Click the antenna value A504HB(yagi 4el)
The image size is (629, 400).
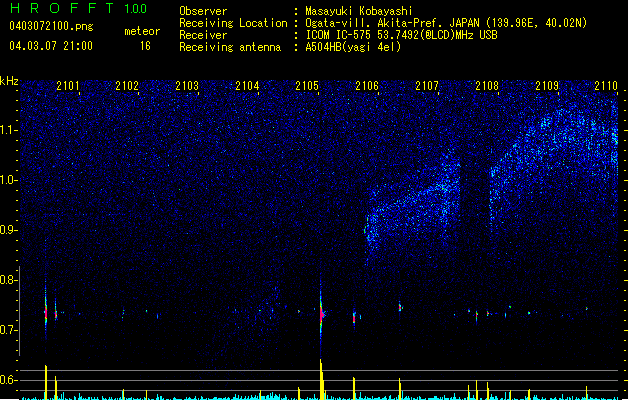click(x=353, y=47)
